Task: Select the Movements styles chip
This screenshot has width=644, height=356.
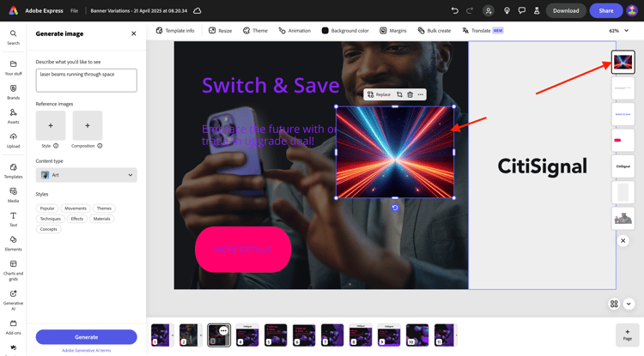Action: [76, 208]
